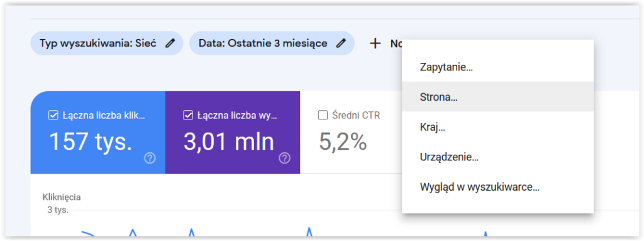The width and height of the screenshot is (644, 241).
Task: Select the 5,2% average CTR value
Action: point(343,142)
